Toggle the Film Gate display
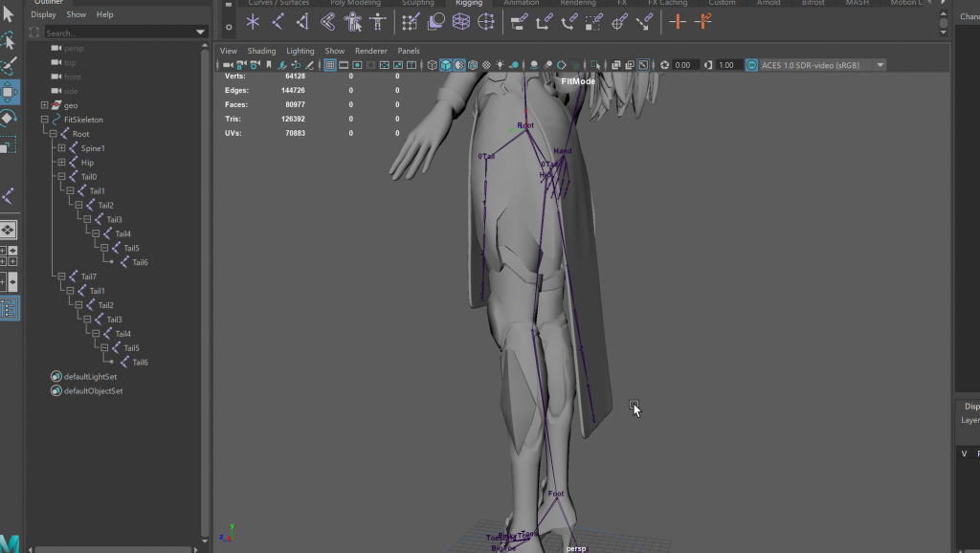980x553 pixels. (344, 65)
